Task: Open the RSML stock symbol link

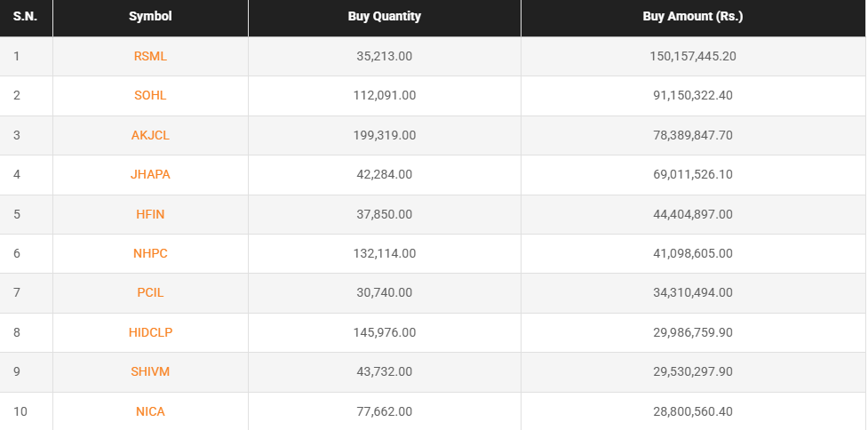Action: point(150,56)
